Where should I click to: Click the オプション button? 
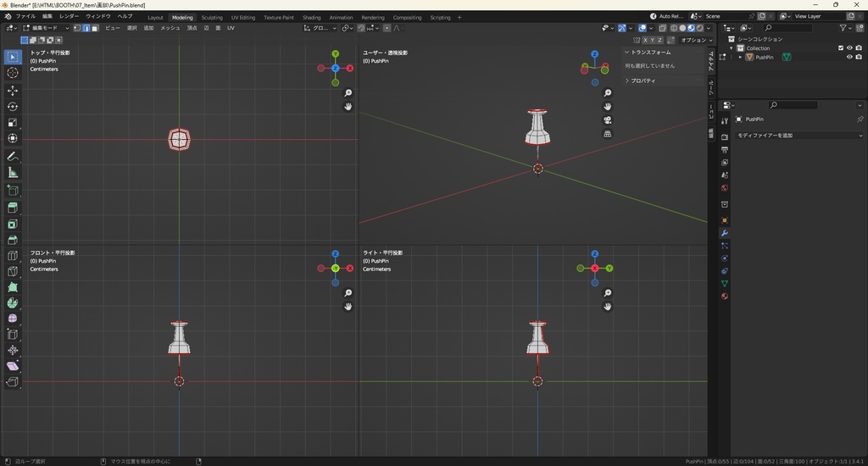click(x=693, y=40)
